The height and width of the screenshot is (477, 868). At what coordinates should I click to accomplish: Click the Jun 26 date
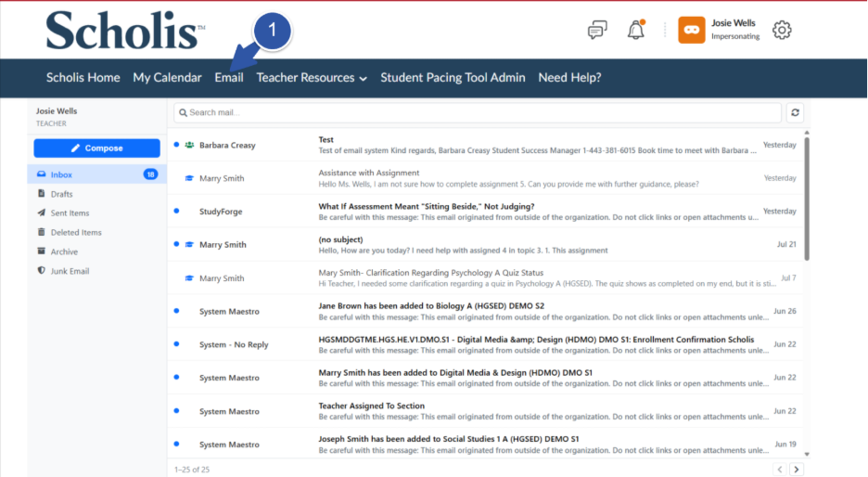tap(785, 311)
